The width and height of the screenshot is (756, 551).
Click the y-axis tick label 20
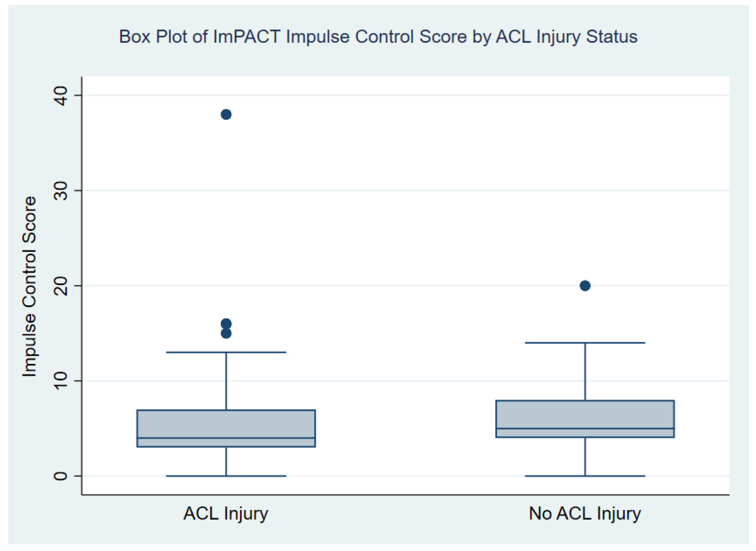(61, 286)
